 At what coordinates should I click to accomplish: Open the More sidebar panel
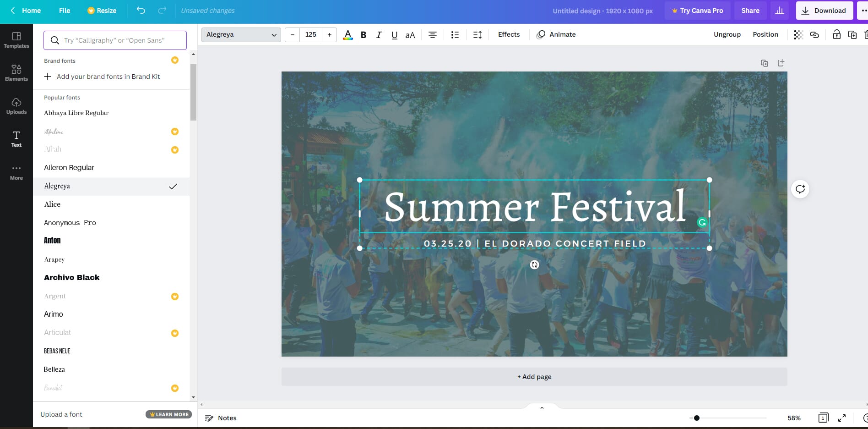click(16, 172)
